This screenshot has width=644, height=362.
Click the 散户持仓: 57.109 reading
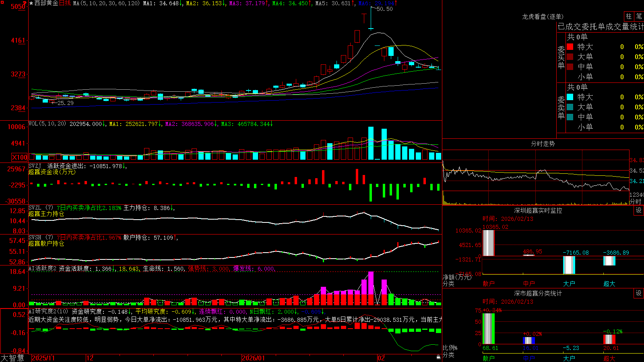(x=150, y=238)
